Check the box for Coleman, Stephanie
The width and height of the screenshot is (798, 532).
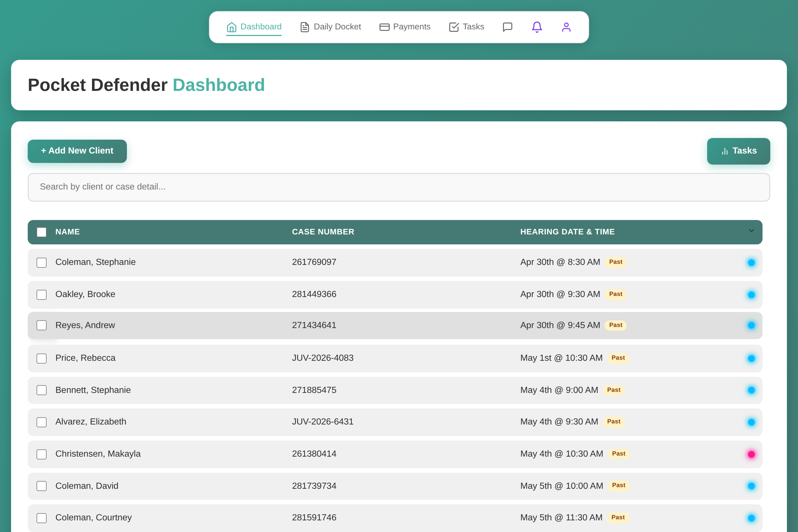point(41,263)
